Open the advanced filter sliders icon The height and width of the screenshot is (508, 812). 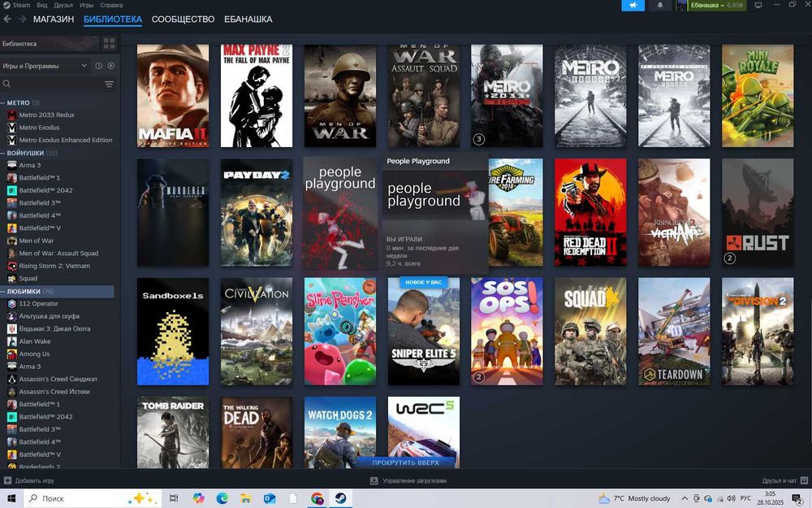pos(109,84)
